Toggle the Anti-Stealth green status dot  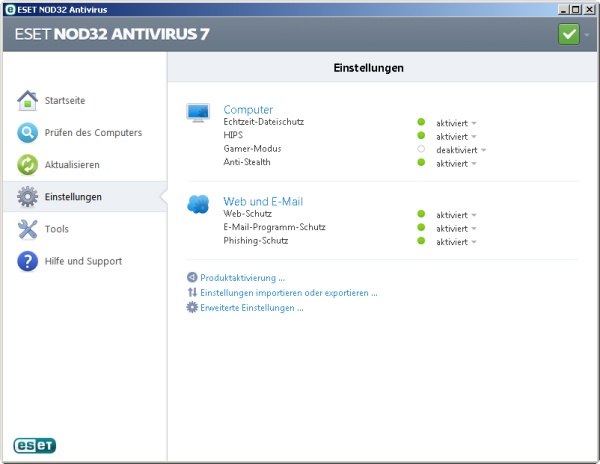[421, 162]
